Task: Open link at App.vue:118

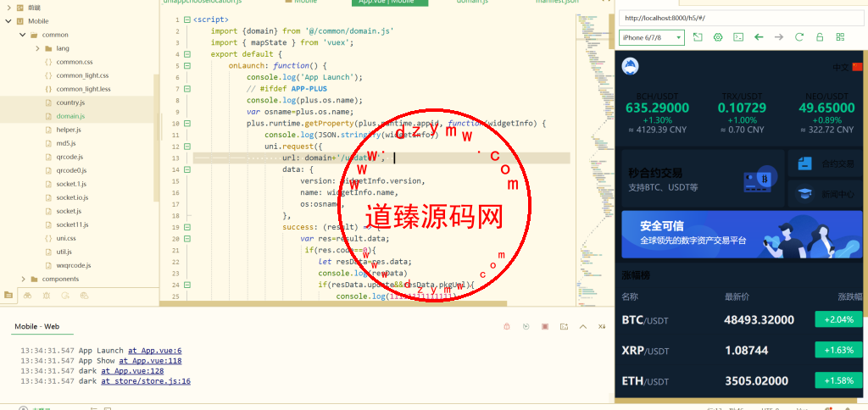Action: point(150,361)
